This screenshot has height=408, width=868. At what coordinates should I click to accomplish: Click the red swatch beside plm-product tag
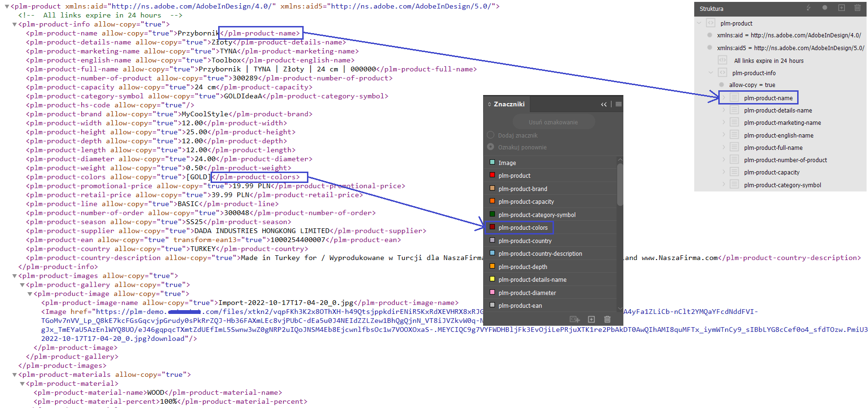tap(492, 175)
